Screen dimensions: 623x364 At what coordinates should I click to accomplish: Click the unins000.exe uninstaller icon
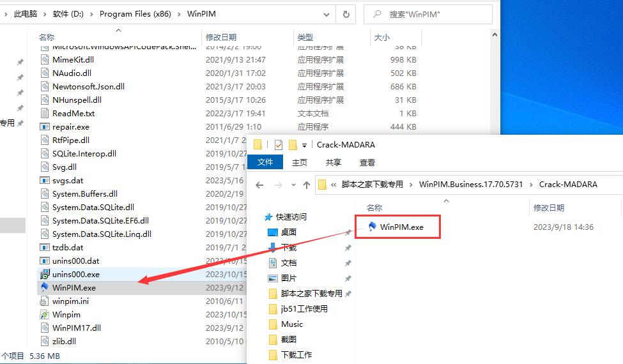point(45,275)
